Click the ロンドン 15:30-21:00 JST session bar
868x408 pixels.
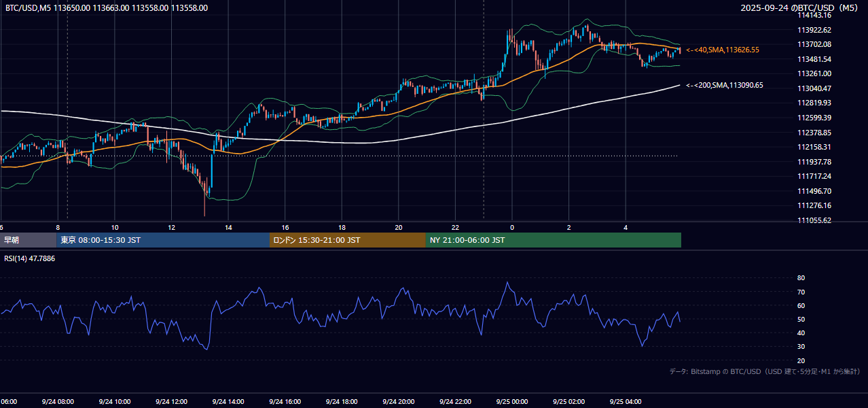pos(348,240)
